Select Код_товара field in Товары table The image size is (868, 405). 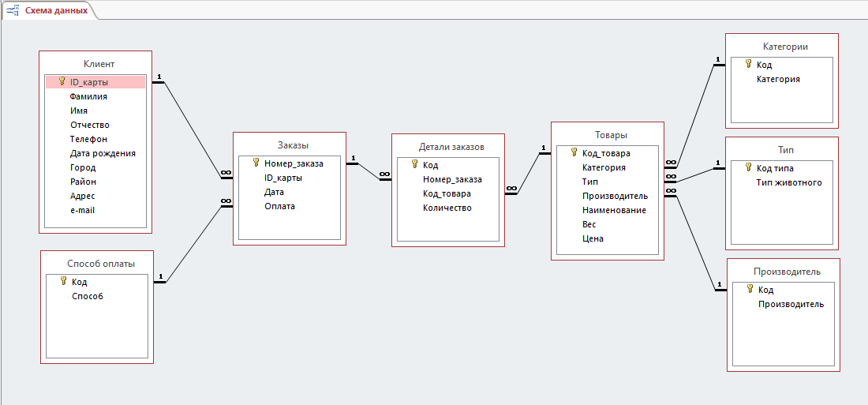point(607,153)
